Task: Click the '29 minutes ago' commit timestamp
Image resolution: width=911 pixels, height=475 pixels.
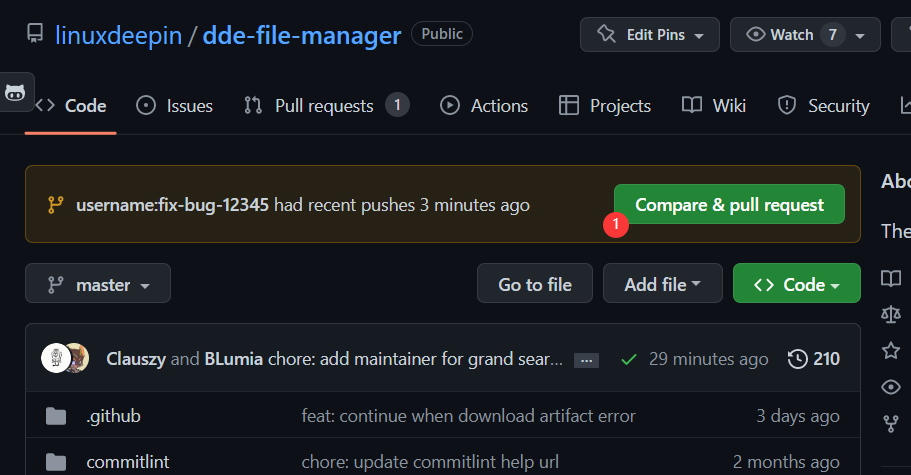Action: 708,359
